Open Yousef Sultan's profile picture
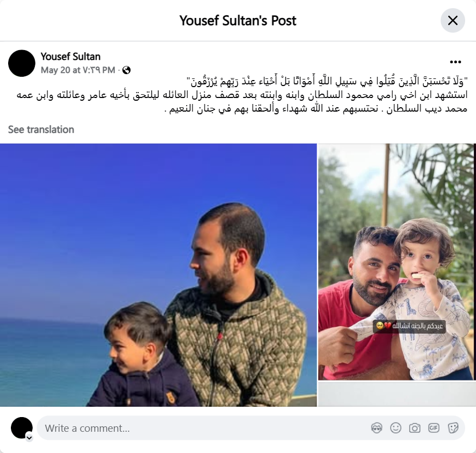476x453 pixels. (x=22, y=63)
